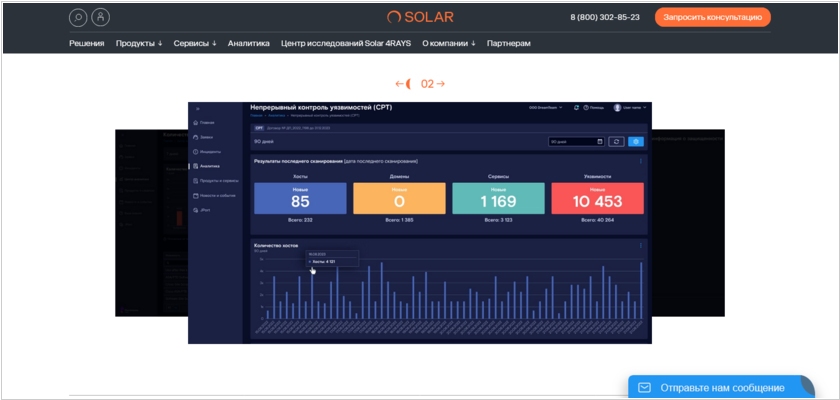Image resolution: width=840 pixels, height=400 pixels.
Task: Click the Количество хостов chart title
Action: pos(276,245)
